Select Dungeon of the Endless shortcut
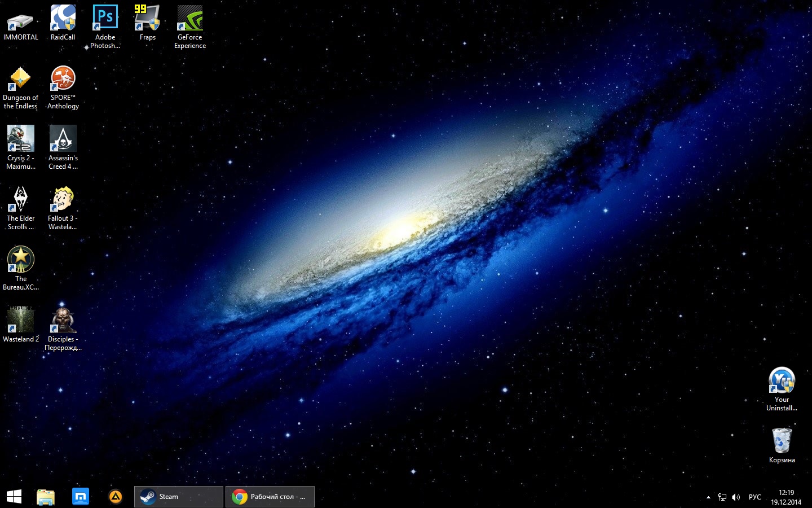Viewport: 812px width, 508px height. coord(20,79)
